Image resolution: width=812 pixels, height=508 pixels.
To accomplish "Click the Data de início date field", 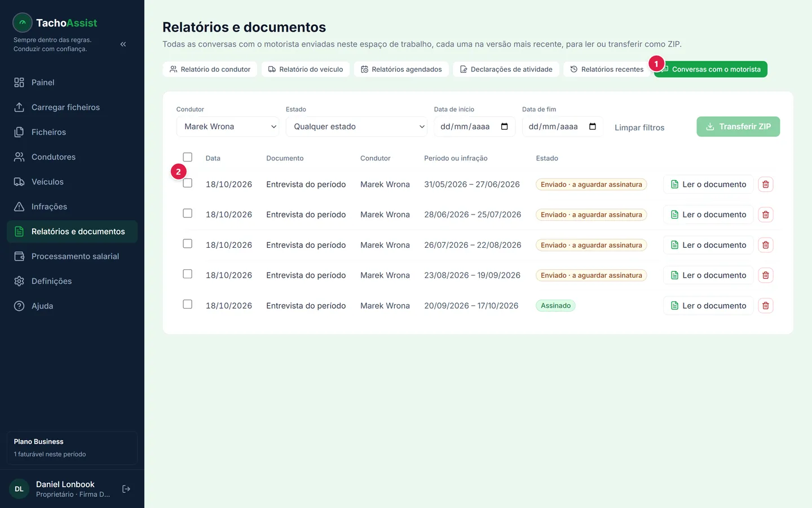I will click(474, 126).
